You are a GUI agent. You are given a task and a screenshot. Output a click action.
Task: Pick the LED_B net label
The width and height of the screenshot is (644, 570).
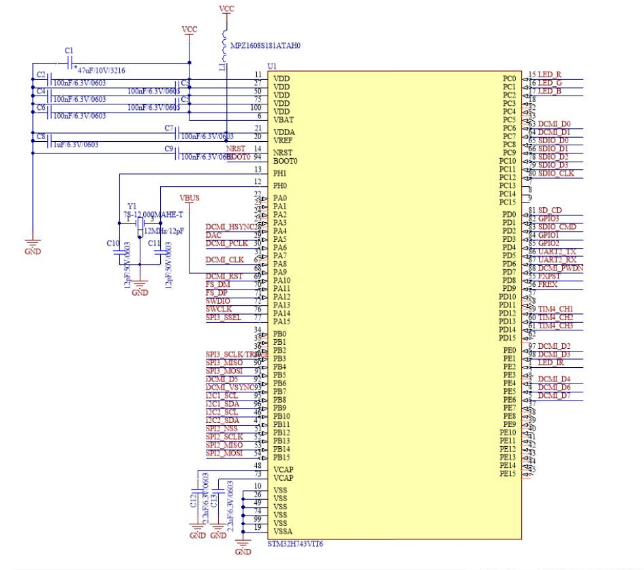[x=550, y=91]
